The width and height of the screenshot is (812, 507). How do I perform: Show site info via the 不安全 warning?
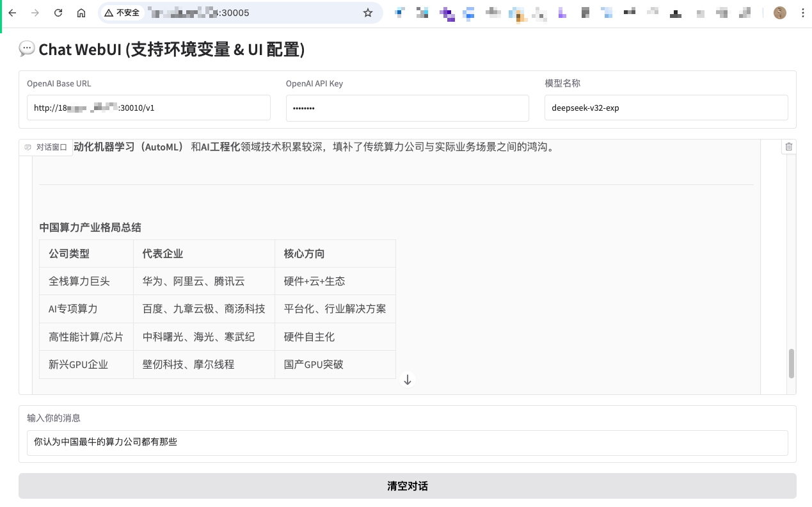[122, 13]
